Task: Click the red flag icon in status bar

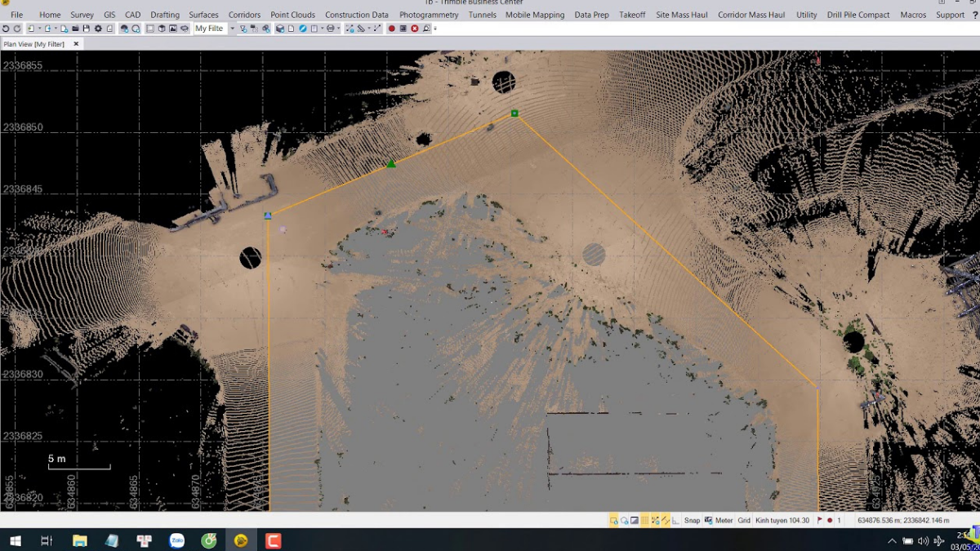Action: pyautogui.click(x=820, y=520)
